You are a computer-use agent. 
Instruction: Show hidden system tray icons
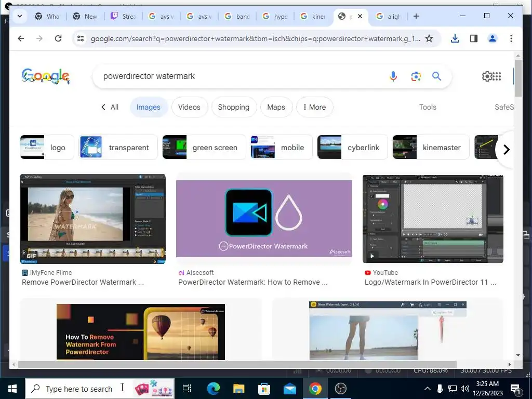428,389
